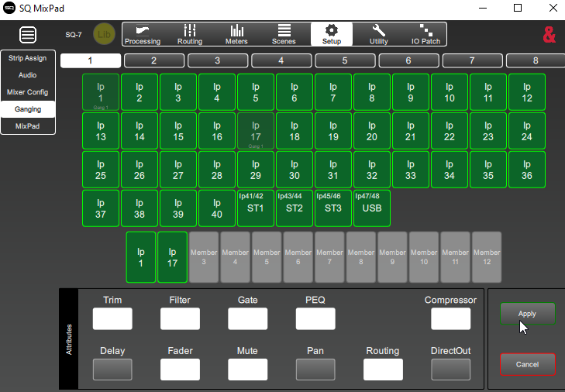The width and height of the screenshot is (565, 392).
Task: Open the IO Patch screen
Action: [426, 35]
